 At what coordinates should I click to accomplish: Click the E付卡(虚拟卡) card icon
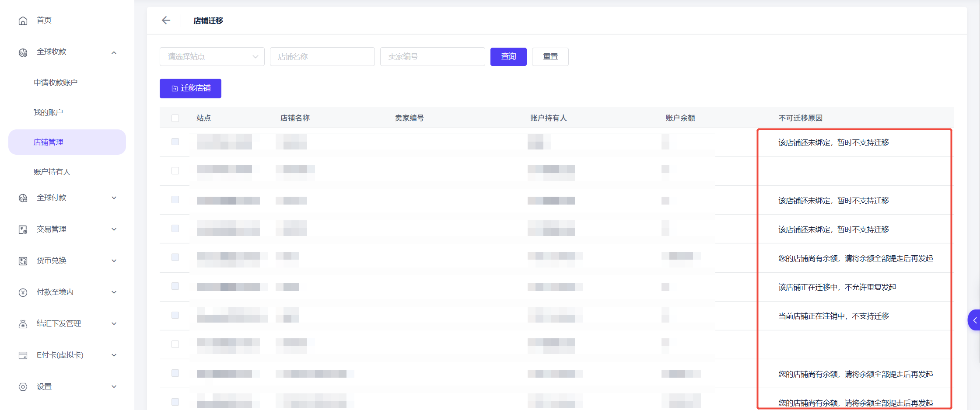23,355
